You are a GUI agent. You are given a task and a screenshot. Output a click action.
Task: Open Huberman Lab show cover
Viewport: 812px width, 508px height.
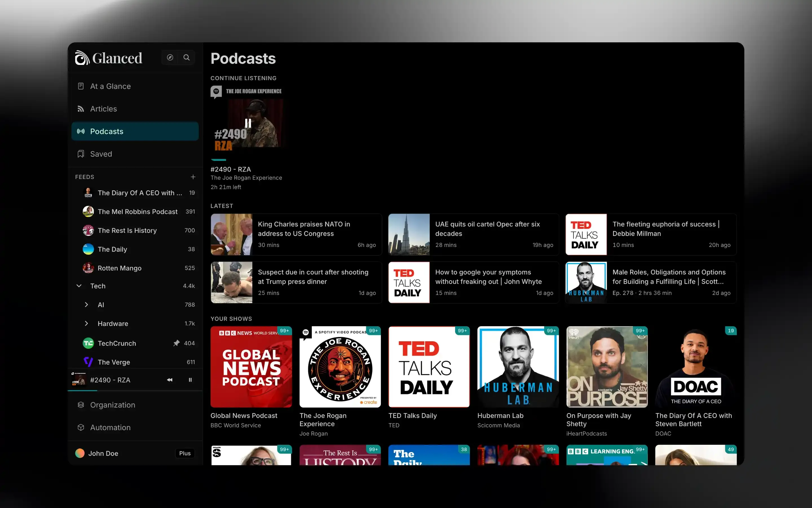pyautogui.click(x=518, y=367)
